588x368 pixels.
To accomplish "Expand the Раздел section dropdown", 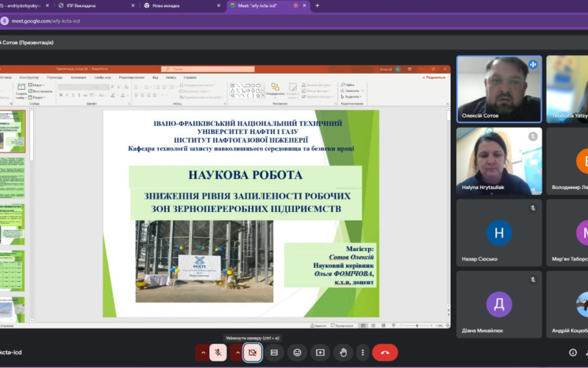I will (37, 97).
